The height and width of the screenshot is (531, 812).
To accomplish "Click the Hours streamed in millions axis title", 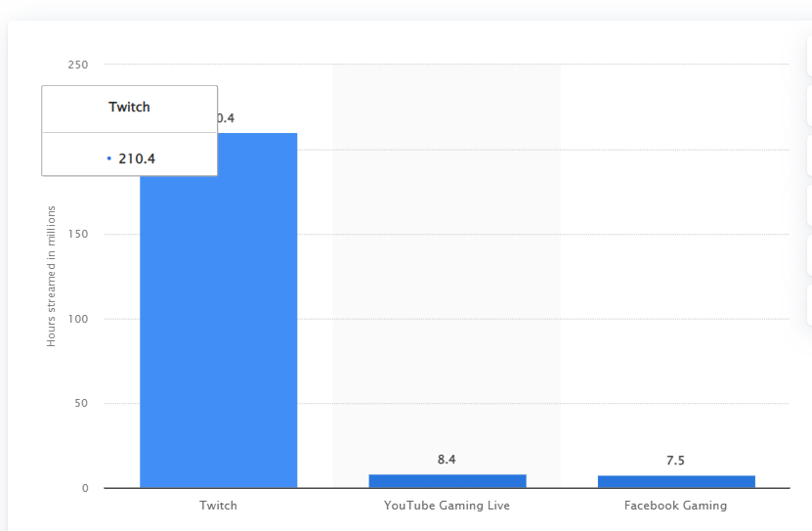I will 51,276.
